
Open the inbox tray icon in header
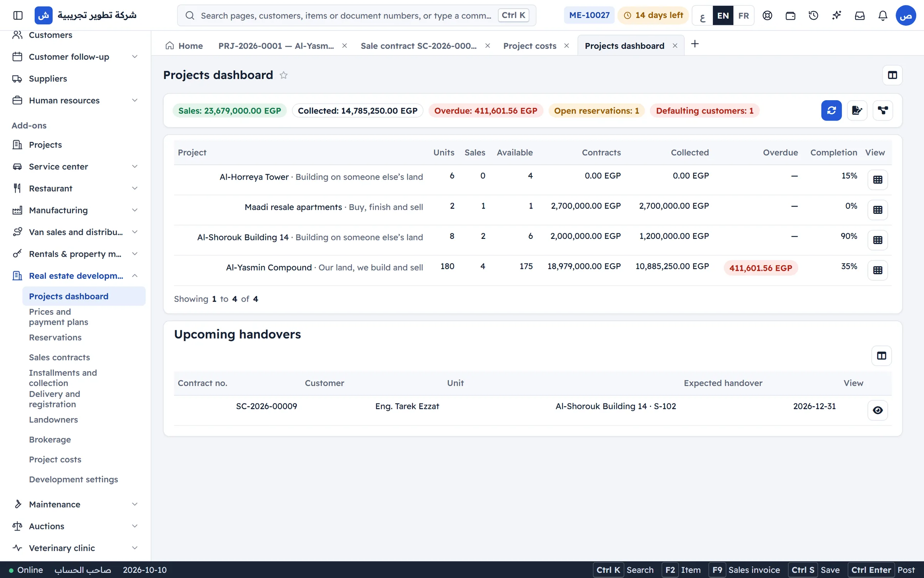(859, 15)
